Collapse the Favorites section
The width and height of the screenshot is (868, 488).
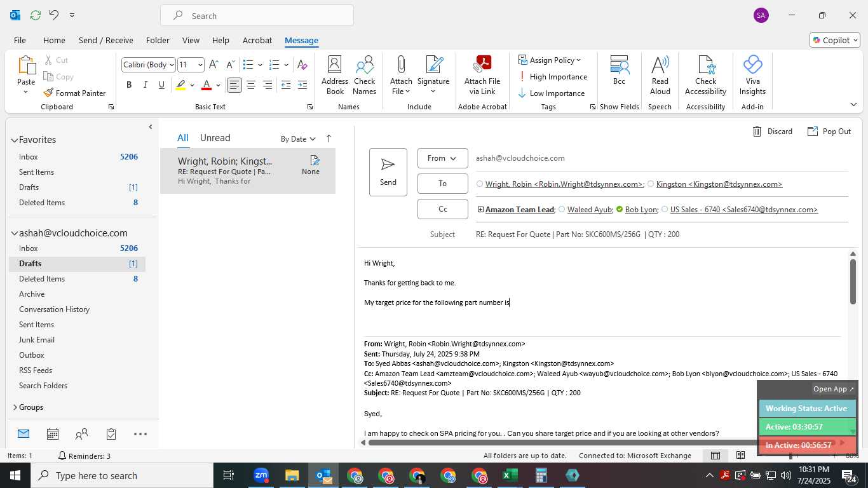(14, 140)
